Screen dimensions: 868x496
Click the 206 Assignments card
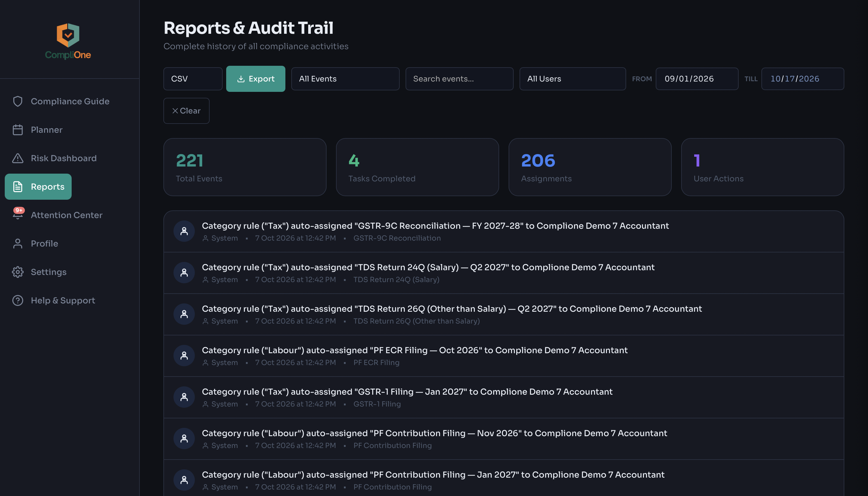click(590, 167)
